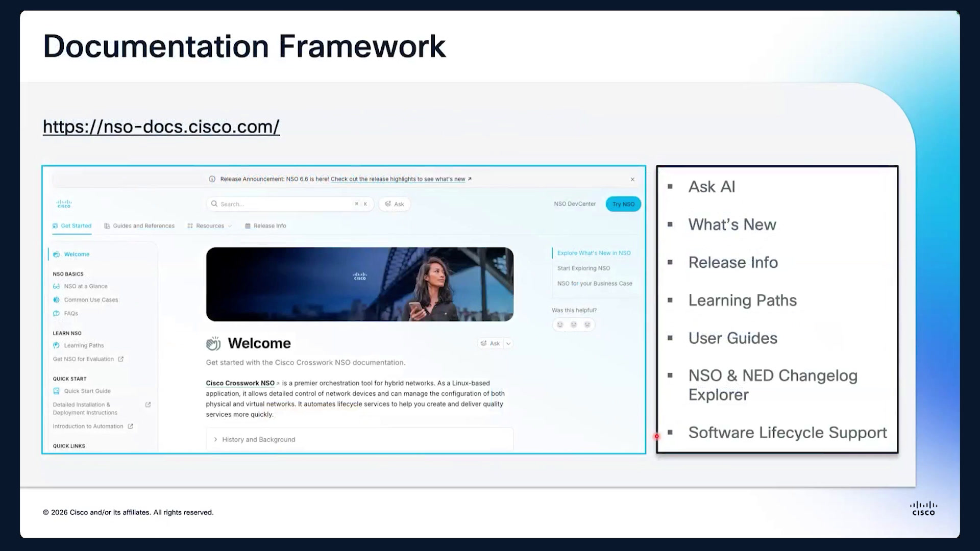Click the magnifier icon in search box
The height and width of the screenshot is (551, 980).
pyautogui.click(x=214, y=204)
